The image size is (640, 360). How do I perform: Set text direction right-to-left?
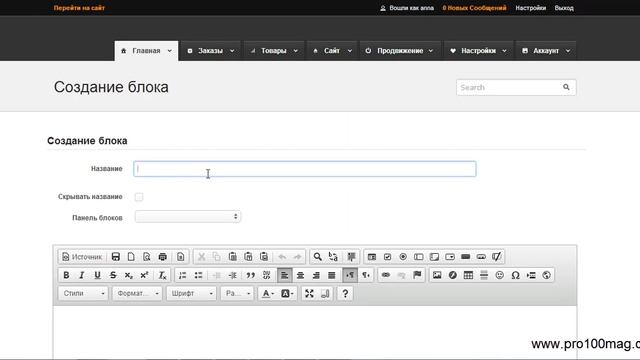point(366,275)
